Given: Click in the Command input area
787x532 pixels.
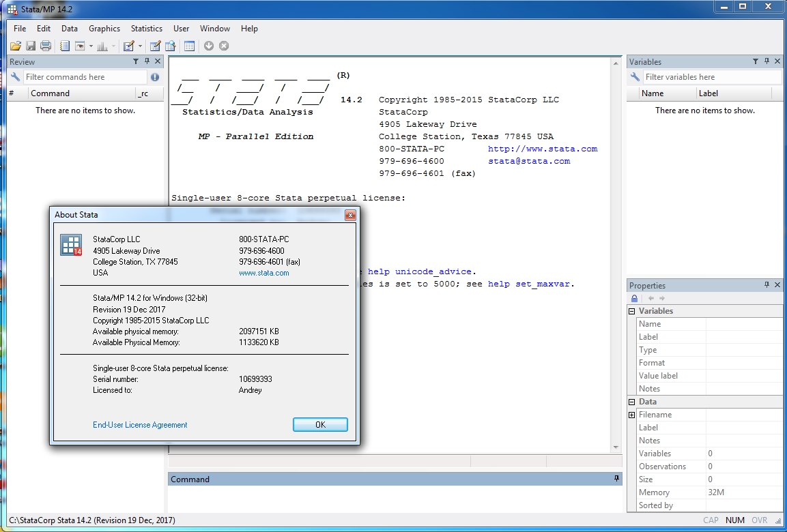Looking at the screenshot, I should (x=395, y=499).
